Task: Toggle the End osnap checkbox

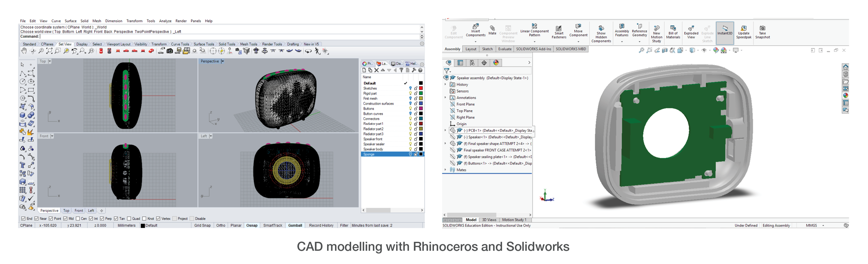Action: pos(23,219)
